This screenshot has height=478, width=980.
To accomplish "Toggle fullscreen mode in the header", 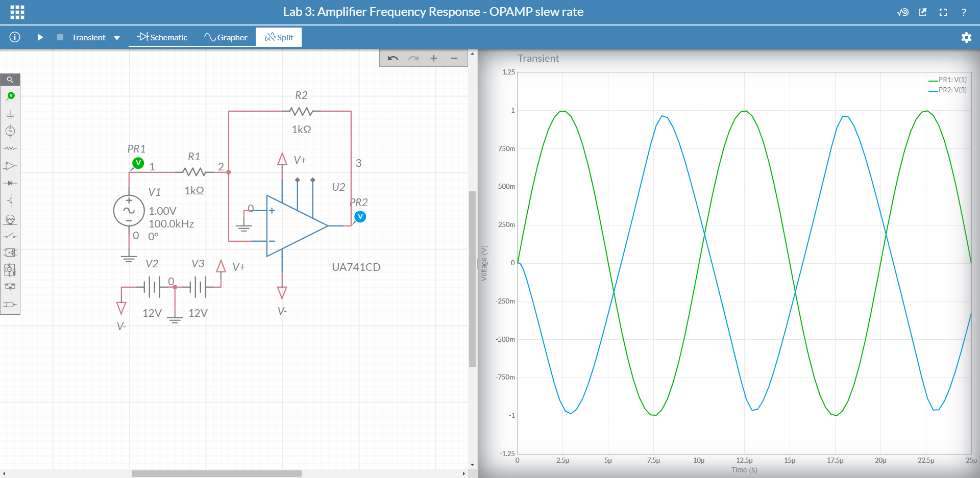I will pos(943,12).
